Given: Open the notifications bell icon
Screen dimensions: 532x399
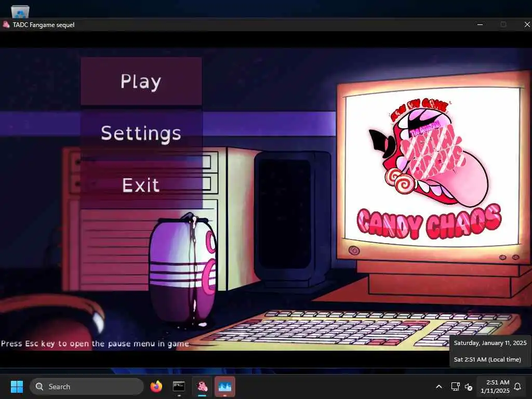Looking at the screenshot, I should point(517,387).
